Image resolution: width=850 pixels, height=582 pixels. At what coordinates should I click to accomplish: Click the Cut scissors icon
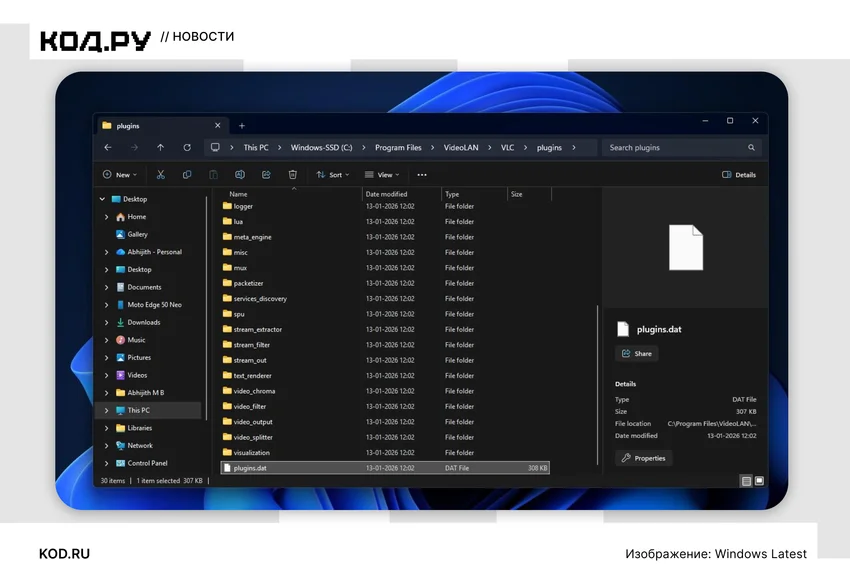pos(160,174)
